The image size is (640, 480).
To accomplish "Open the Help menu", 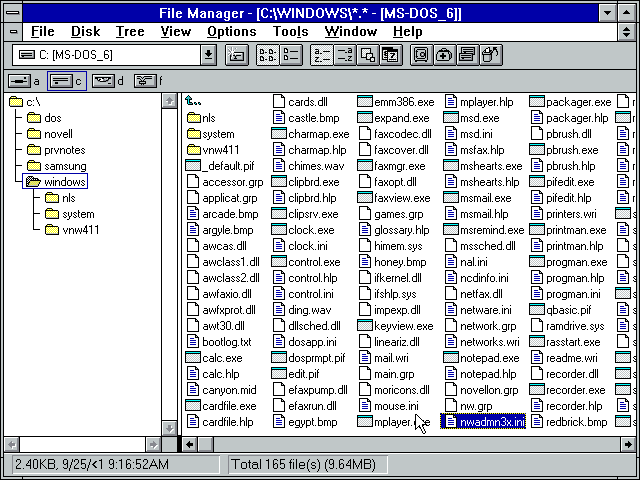I will coord(407,32).
